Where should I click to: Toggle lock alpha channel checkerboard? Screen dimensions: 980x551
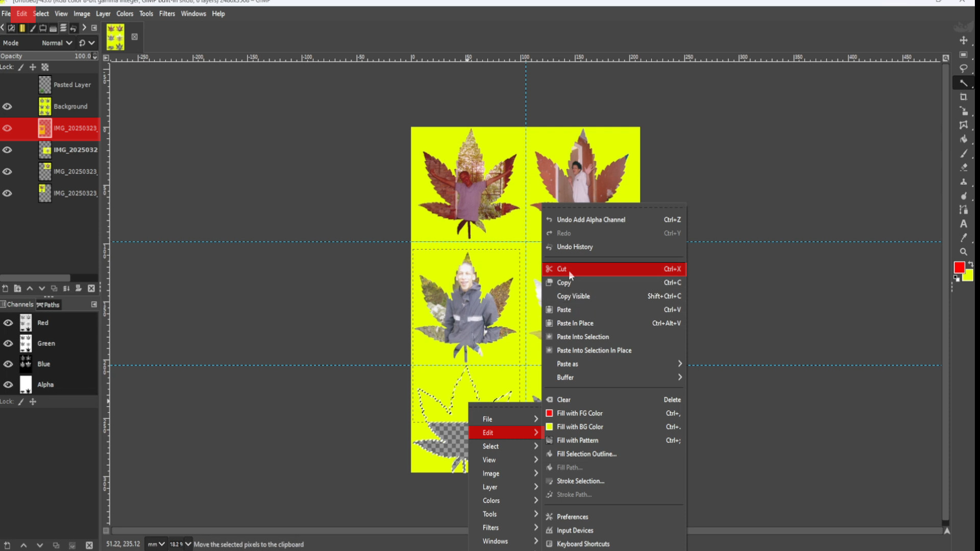45,67
